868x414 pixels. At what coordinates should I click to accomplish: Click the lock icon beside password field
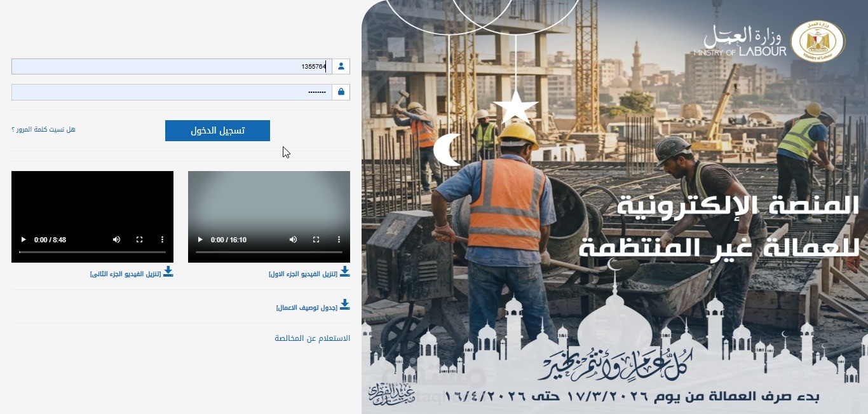(341, 92)
